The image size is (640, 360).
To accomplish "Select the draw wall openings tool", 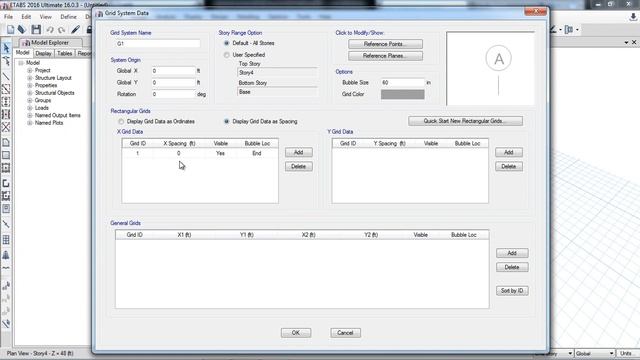I will pos(6,209).
